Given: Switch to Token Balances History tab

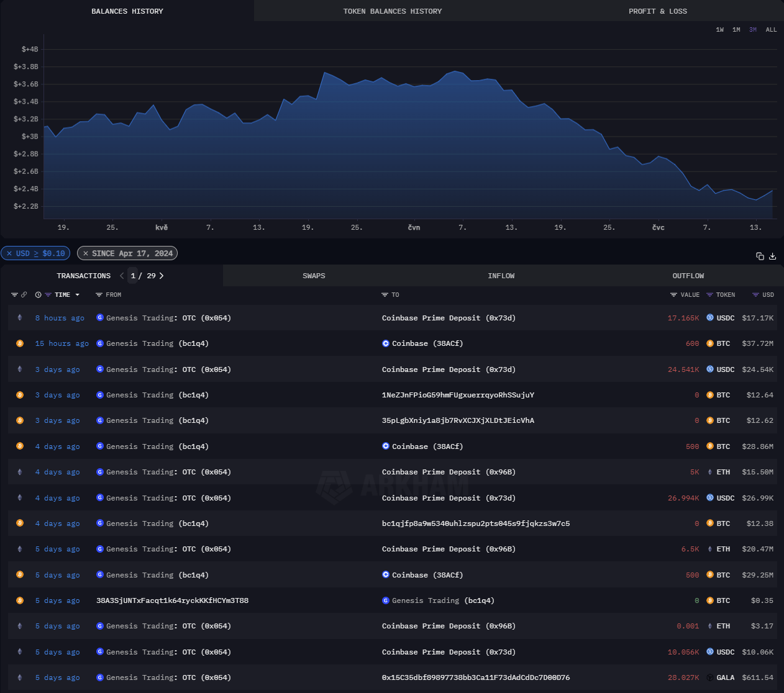Looking at the screenshot, I should point(393,11).
